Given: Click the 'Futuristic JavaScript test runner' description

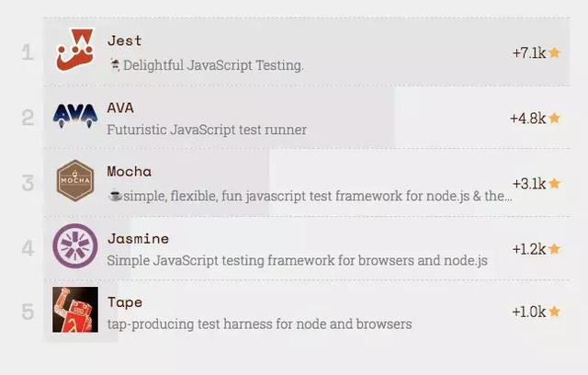Looking at the screenshot, I should tap(207, 130).
